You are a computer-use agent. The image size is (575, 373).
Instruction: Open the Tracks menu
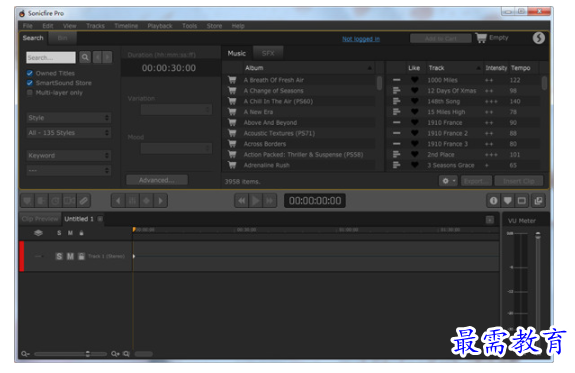(x=95, y=26)
